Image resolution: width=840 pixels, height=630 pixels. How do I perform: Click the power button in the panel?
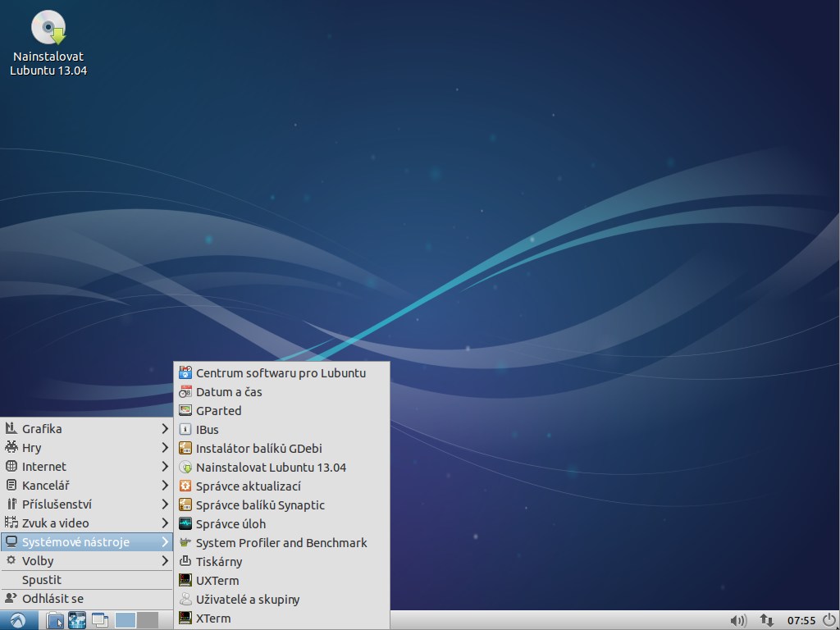pyautogui.click(x=829, y=620)
